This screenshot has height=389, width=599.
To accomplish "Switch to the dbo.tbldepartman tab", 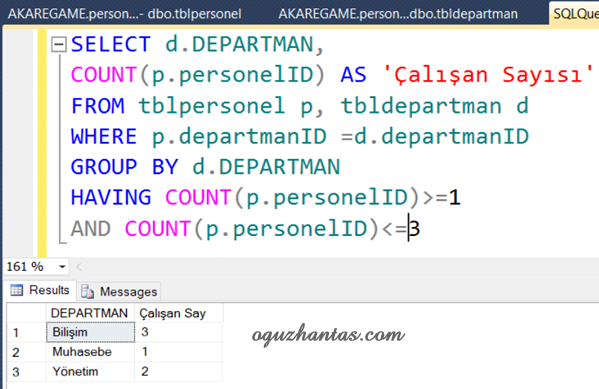I will 398,14.
